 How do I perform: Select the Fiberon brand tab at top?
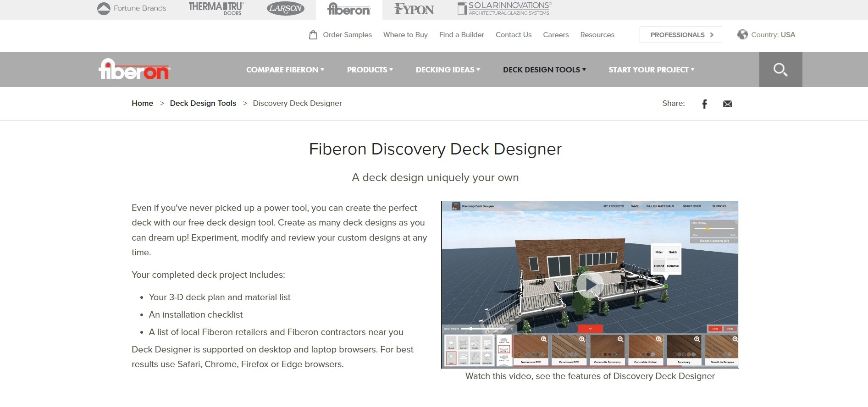tap(349, 9)
